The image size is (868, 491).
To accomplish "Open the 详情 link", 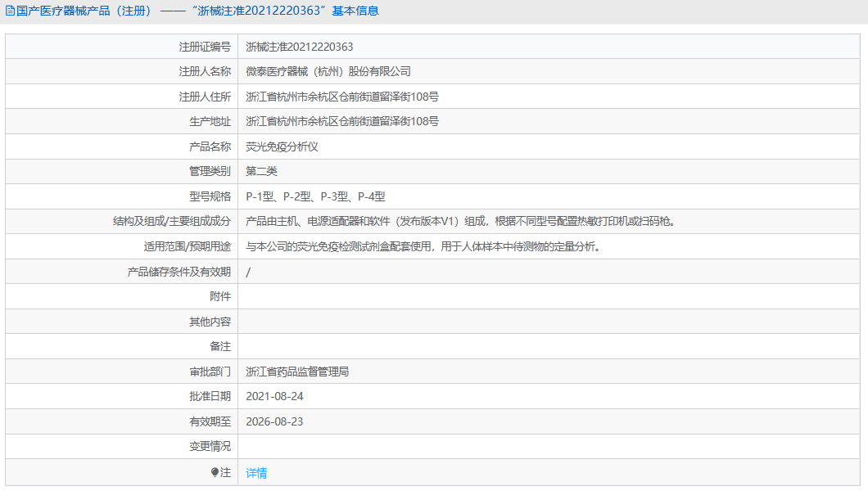I will [x=255, y=472].
